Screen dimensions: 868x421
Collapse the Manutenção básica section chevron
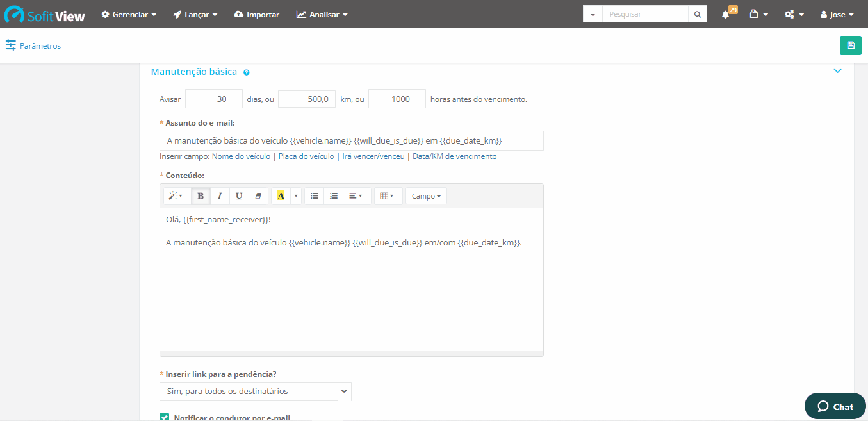(837, 71)
